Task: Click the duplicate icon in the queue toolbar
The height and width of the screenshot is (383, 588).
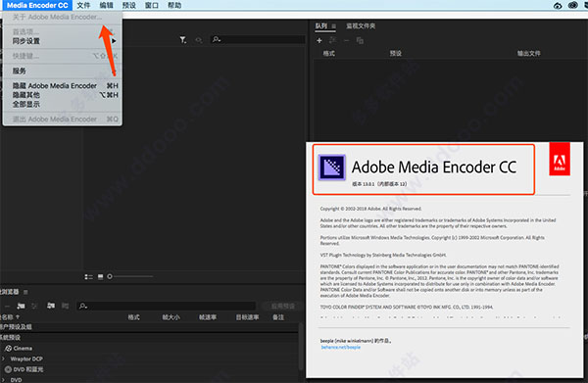Action: (360, 40)
